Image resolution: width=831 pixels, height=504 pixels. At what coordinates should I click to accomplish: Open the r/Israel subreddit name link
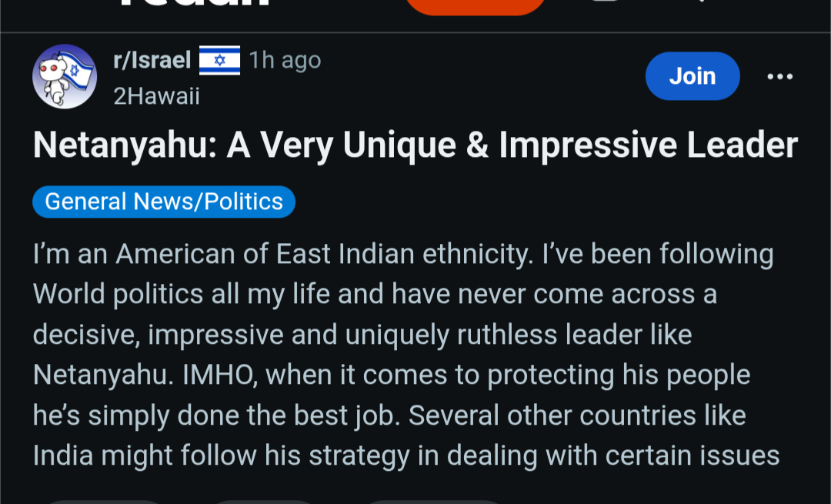[152, 60]
